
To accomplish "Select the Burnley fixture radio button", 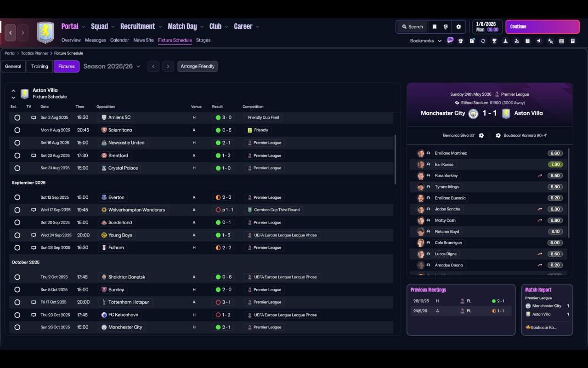I will coord(17,290).
